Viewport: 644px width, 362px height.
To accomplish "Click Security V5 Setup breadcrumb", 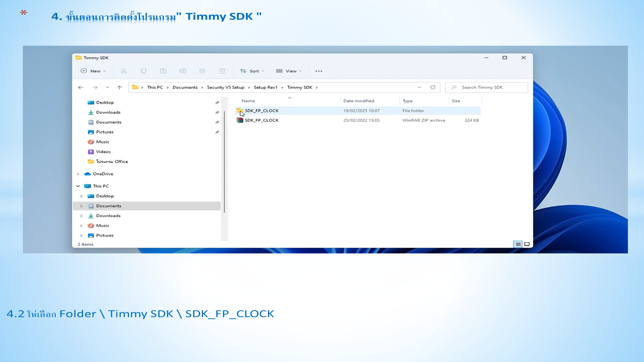I will pyautogui.click(x=226, y=87).
